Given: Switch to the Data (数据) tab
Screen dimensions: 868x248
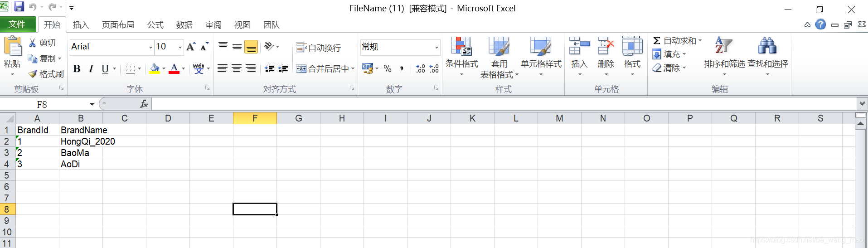Looking at the screenshot, I should click(x=184, y=25).
